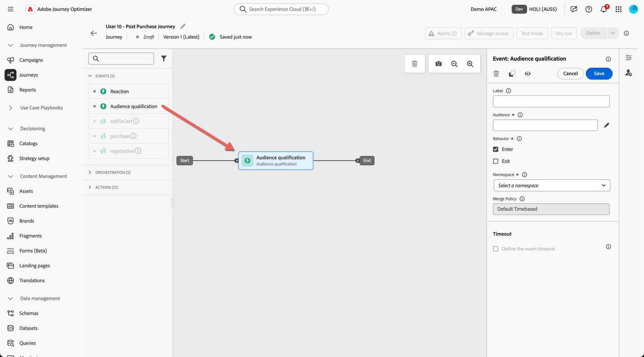The width and height of the screenshot is (644, 357).
Task: Click the Test mode button
Action: pyautogui.click(x=532, y=33)
